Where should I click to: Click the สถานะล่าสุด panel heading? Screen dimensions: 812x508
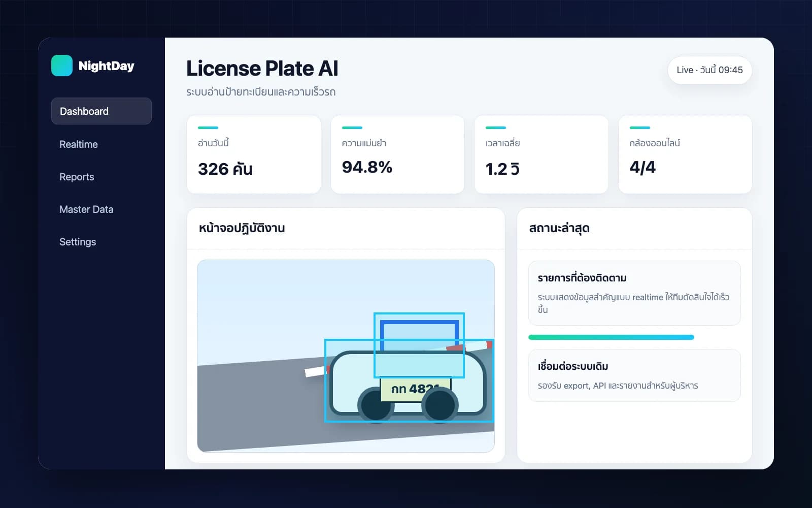(x=559, y=228)
